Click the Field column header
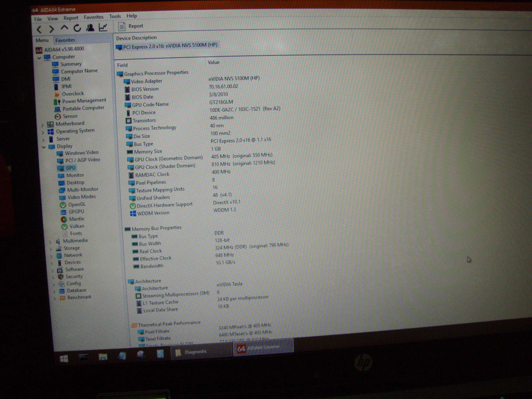The height and width of the screenshot is (399, 532). [122, 65]
